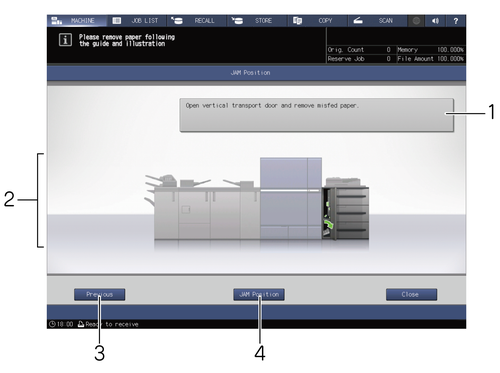The width and height of the screenshot is (500, 373).
Task: Select the STORE tab
Action: pos(257,21)
